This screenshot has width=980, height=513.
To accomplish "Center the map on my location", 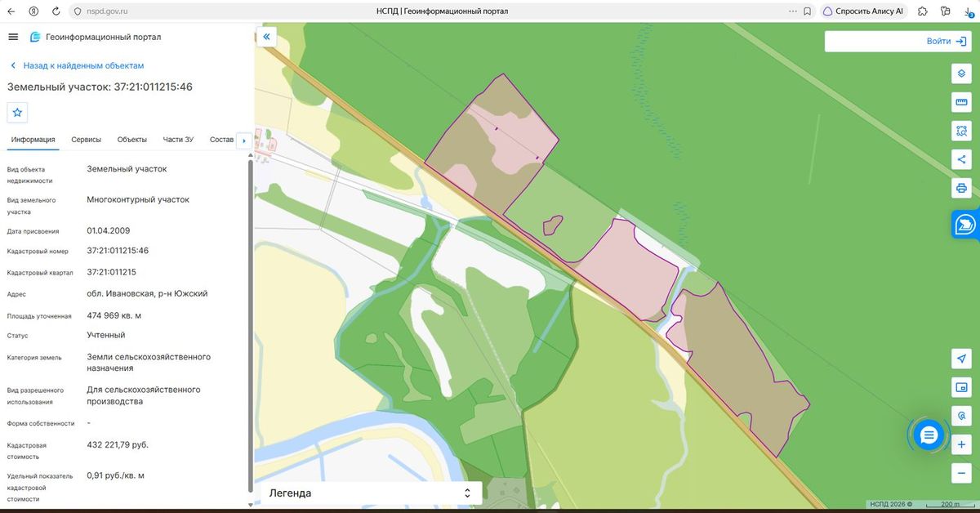I will tap(962, 359).
